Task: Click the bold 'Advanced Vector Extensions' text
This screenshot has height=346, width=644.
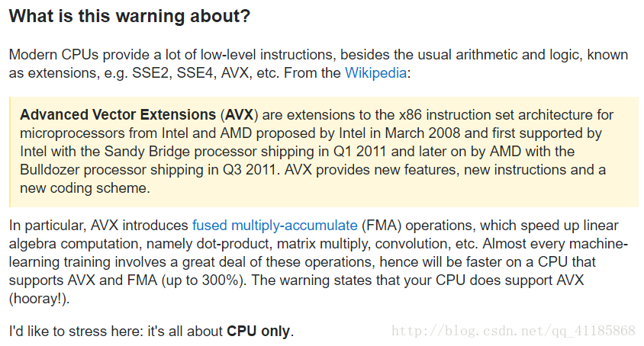Action: (x=118, y=114)
